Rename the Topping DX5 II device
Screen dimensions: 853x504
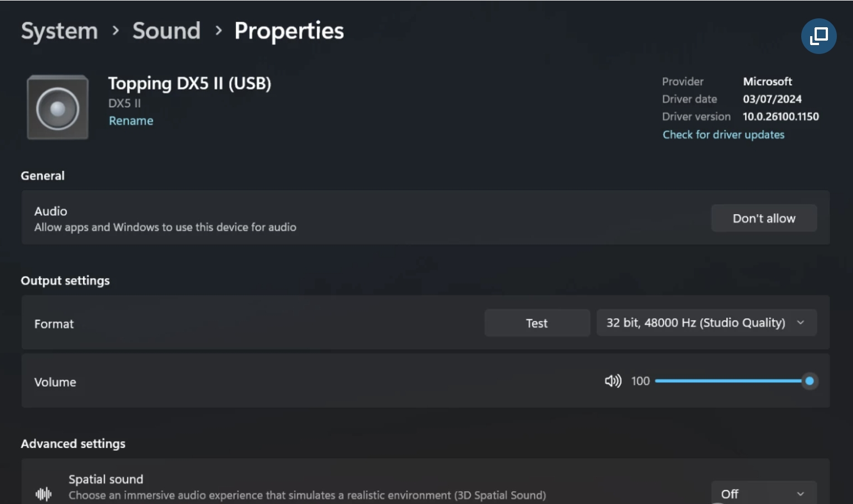131,121
